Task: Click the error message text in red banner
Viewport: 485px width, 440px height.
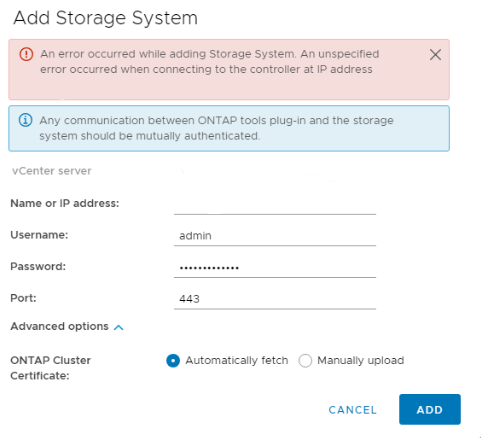Action: (x=210, y=62)
